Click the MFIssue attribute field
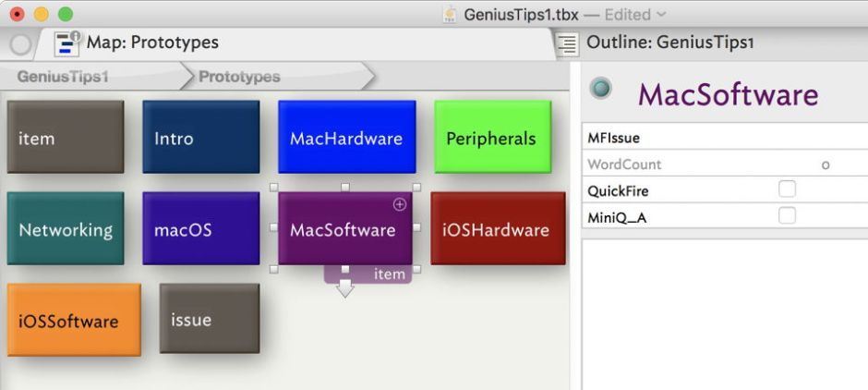This screenshot has width=868, height=390. click(720, 138)
